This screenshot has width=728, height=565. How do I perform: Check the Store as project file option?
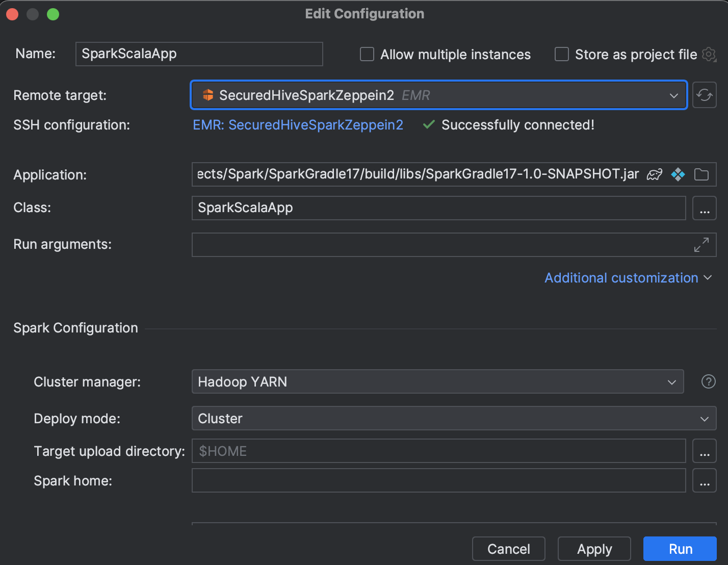click(561, 54)
